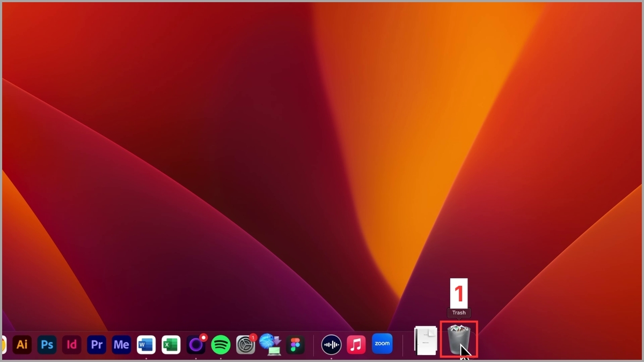Launch Zoom from the dock
The image size is (644, 362).
tap(382, 344)
